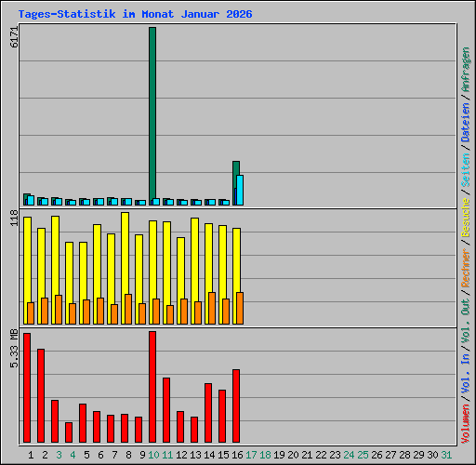Click the green "Anfragen" legend label

point(466,70)
